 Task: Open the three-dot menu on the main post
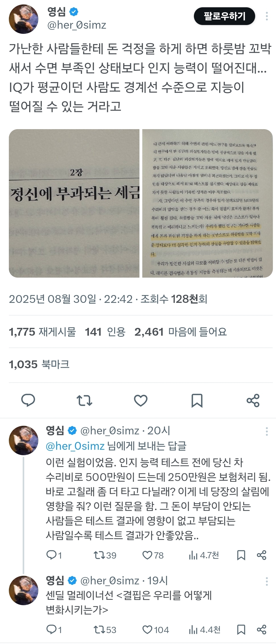[x=267, y=16]
